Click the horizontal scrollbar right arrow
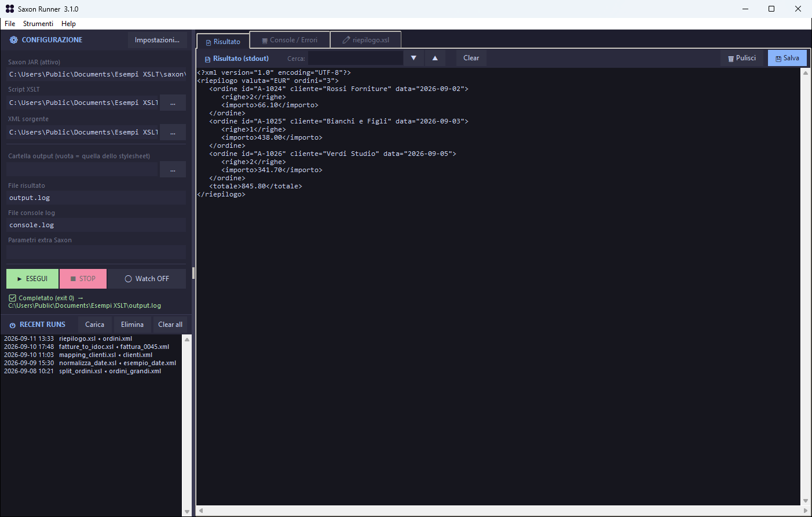Viewport: 812px width, 517px height. click(x=805, y=511)
